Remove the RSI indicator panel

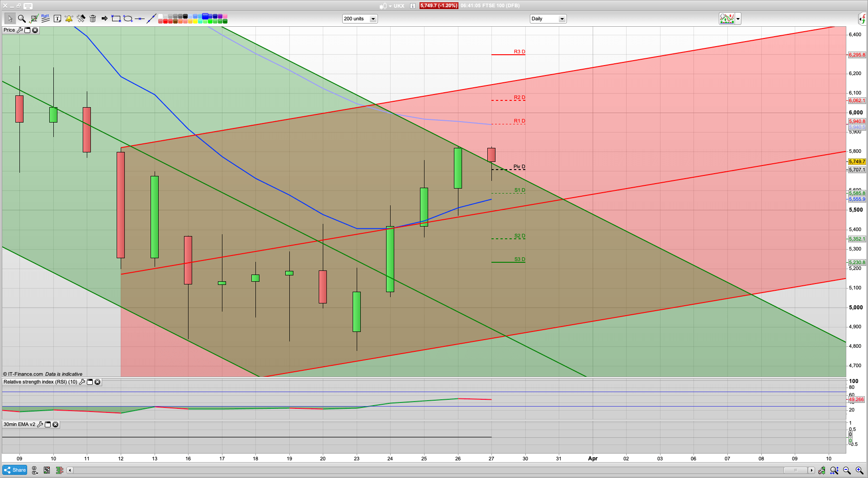pyautogui.click(x=97, y=382)
